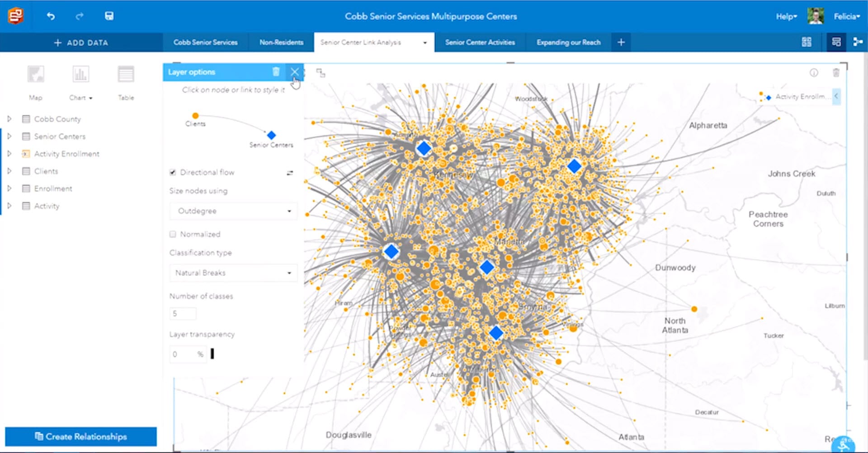Collapse the Activity Enrollment legend chevron on map
Screen dimensions: 868x453
coord(836,96)
